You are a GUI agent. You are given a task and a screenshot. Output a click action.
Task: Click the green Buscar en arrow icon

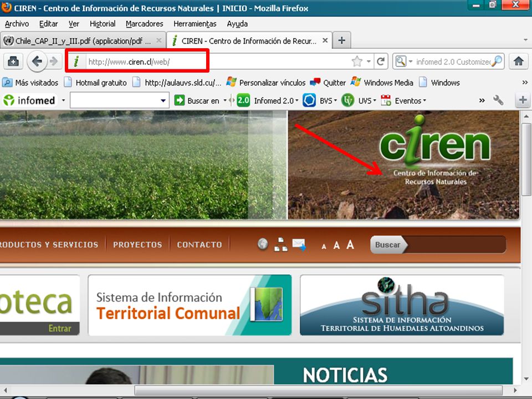click(x=179, y=100)
